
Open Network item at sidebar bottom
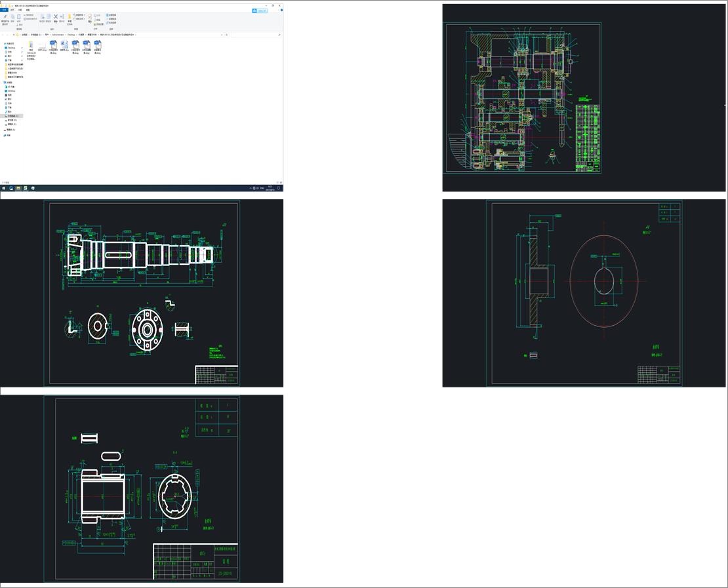(7, 136)
